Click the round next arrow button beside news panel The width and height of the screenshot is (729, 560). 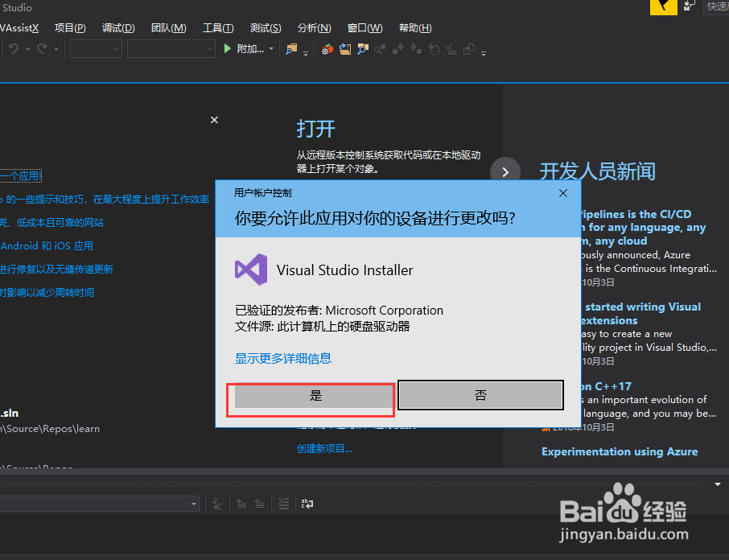click(x=505, y=172)
